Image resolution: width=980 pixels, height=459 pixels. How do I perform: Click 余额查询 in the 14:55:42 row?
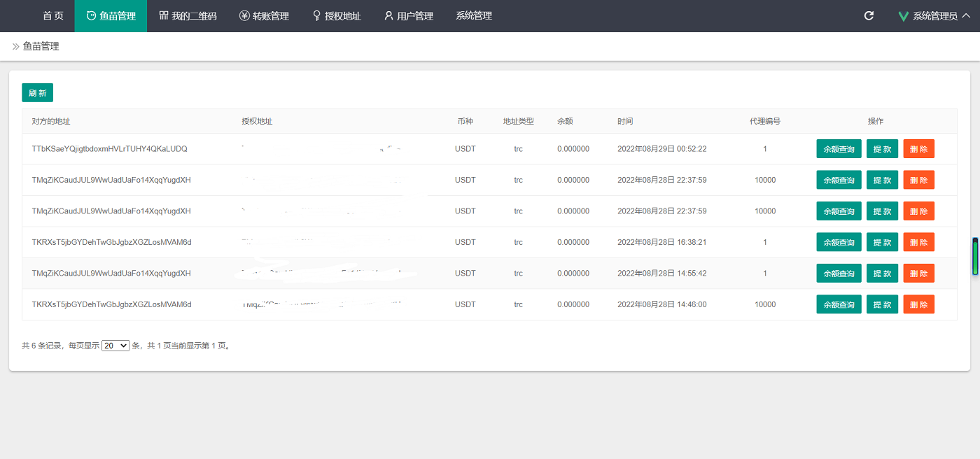[x=839, y=274]
